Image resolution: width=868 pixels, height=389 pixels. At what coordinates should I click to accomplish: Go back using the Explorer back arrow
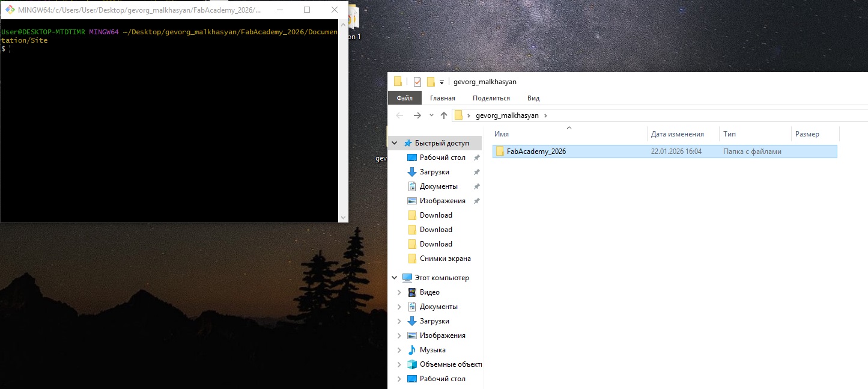tap(400, 115)
